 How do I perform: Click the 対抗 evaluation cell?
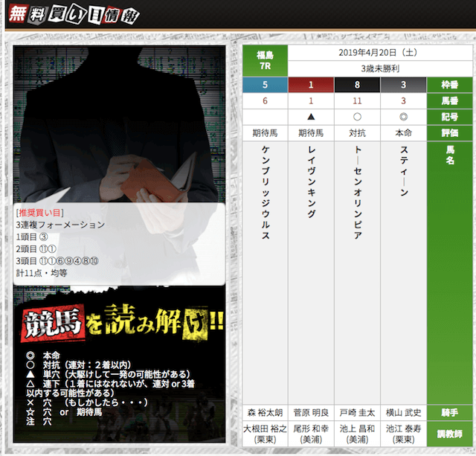click(x=357, y=133)
